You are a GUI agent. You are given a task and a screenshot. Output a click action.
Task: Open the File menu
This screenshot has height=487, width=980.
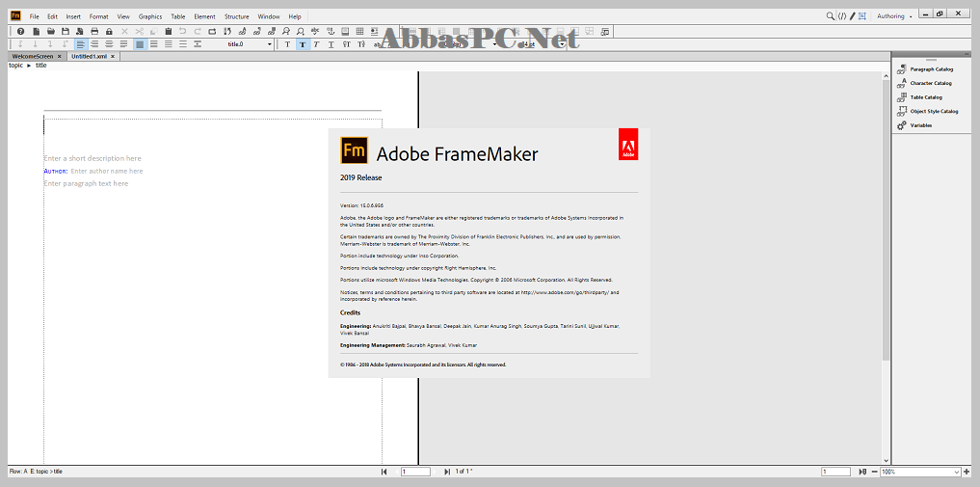pyautogui.click(x=35, y=16)
